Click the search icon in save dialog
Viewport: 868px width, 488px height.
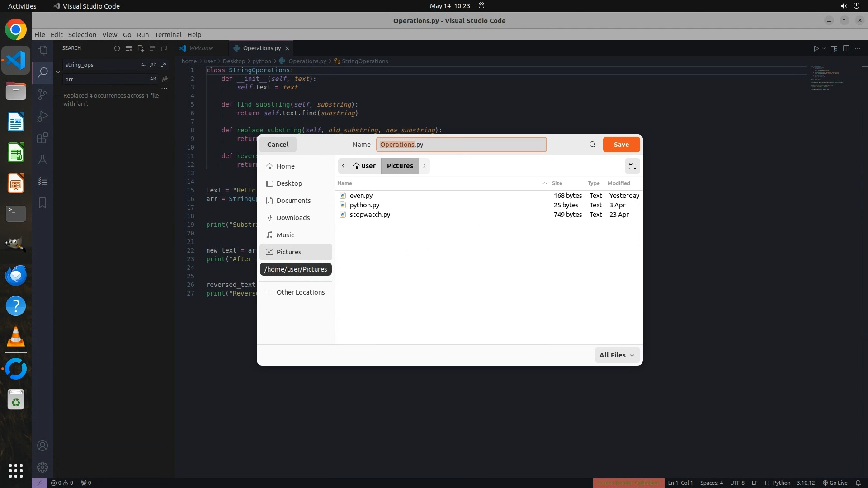coord(592,145)
